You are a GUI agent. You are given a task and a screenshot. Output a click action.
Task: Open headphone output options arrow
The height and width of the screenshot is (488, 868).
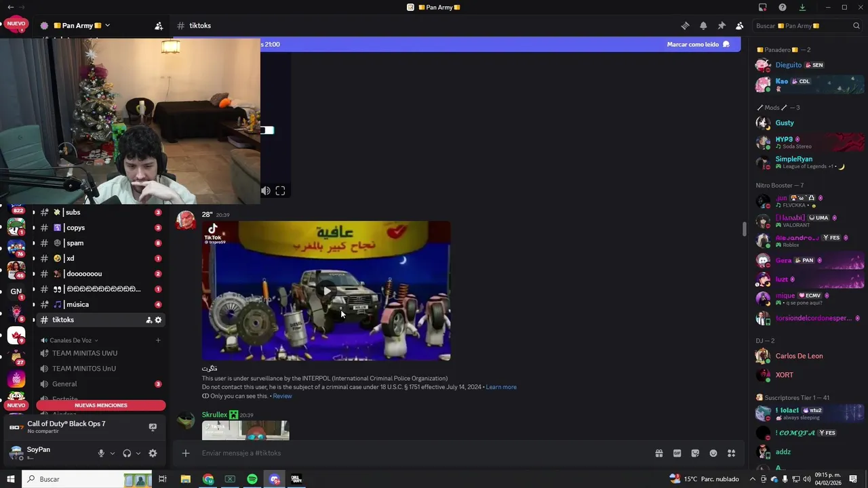pyautogui.click(x=138, y=453)
